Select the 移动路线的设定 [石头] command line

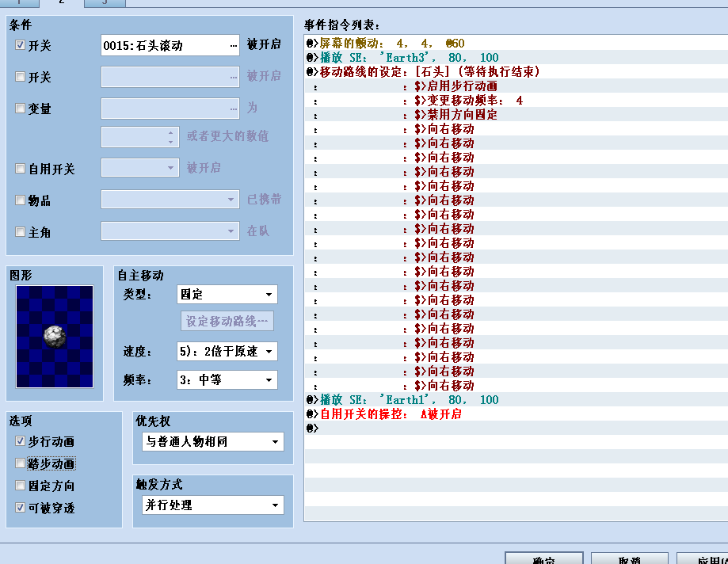(516, 72)
